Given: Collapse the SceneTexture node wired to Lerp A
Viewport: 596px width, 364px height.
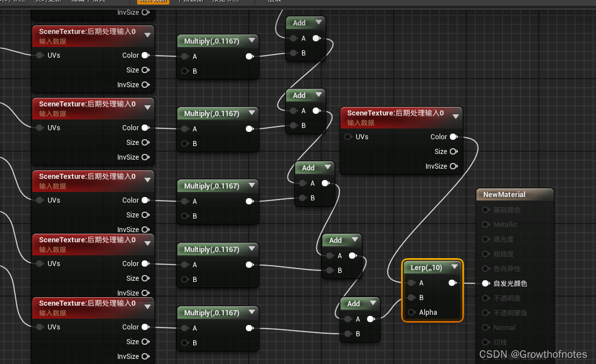Looking at the screenshot, I should (x=455, y=116).
